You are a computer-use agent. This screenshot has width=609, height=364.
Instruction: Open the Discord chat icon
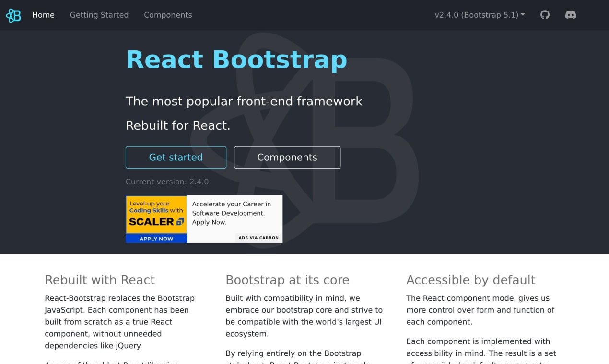(x=570, y=15)
